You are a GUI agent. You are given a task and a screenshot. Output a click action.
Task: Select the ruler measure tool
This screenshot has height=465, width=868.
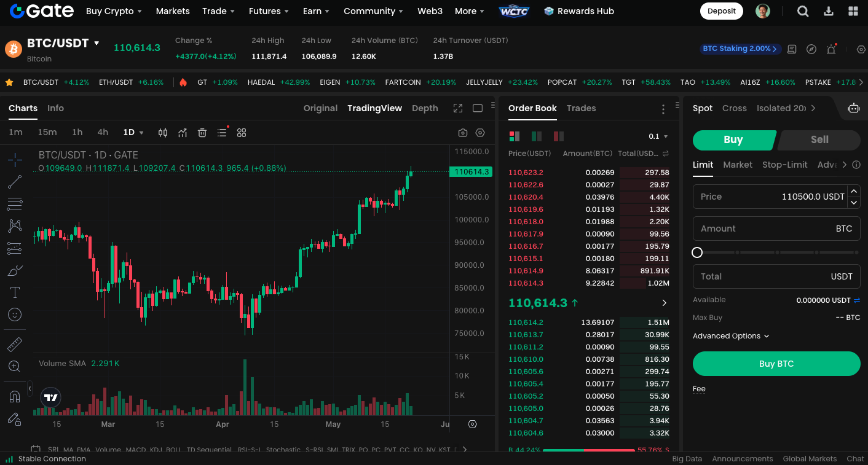tap(15, 345)
